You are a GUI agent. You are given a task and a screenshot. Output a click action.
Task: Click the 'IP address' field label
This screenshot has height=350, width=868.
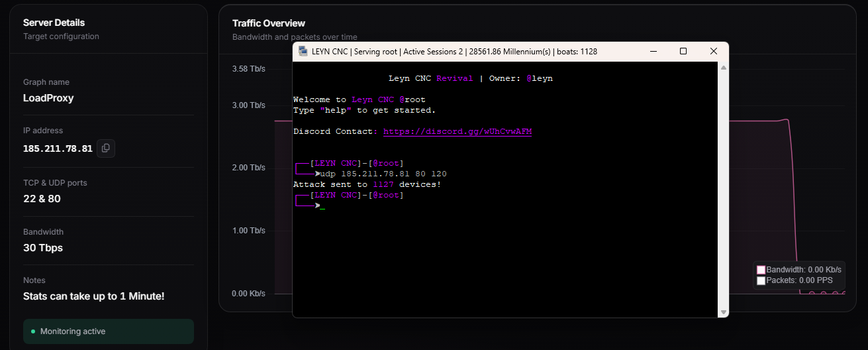[x=43, y=131]
